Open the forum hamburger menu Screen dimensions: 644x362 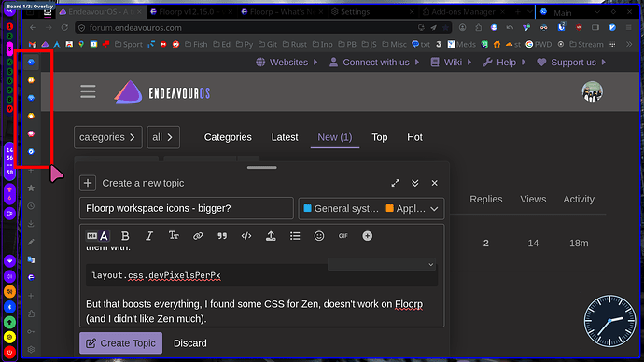click(88, 91)
